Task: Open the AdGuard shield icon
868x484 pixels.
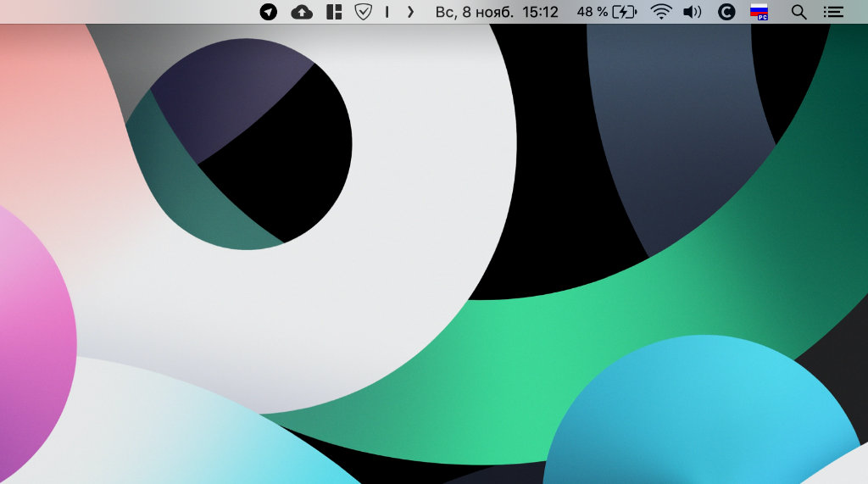Action: pyautogui.click(x=363, y=12)
